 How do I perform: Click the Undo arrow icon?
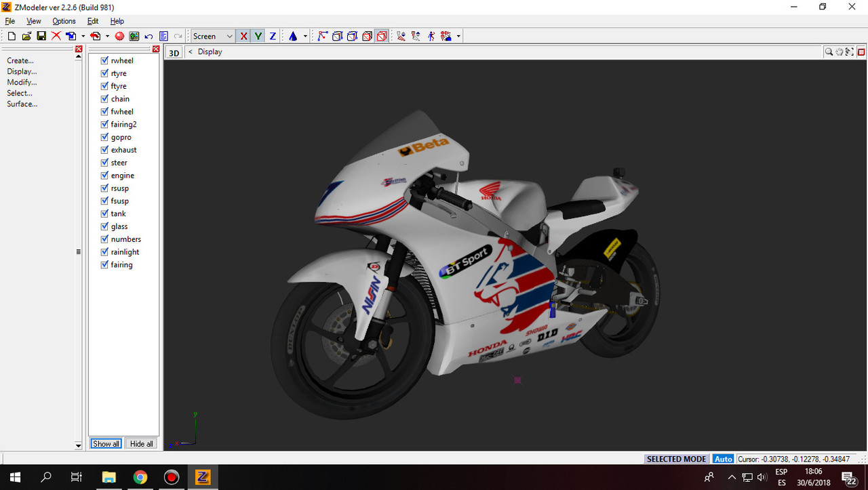[149, 36]
